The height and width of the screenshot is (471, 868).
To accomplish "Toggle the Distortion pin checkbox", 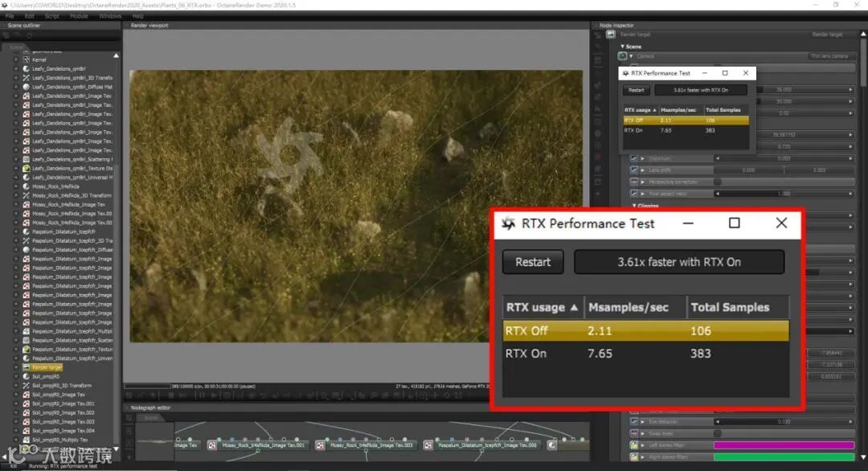I will pyautogui.click(x=634, y=158).
